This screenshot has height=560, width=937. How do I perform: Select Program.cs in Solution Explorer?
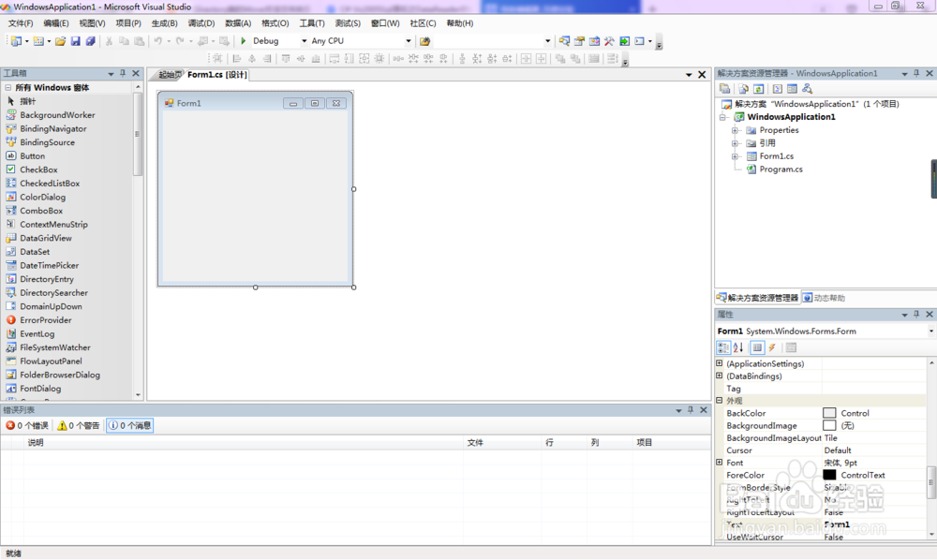point(781,169)
